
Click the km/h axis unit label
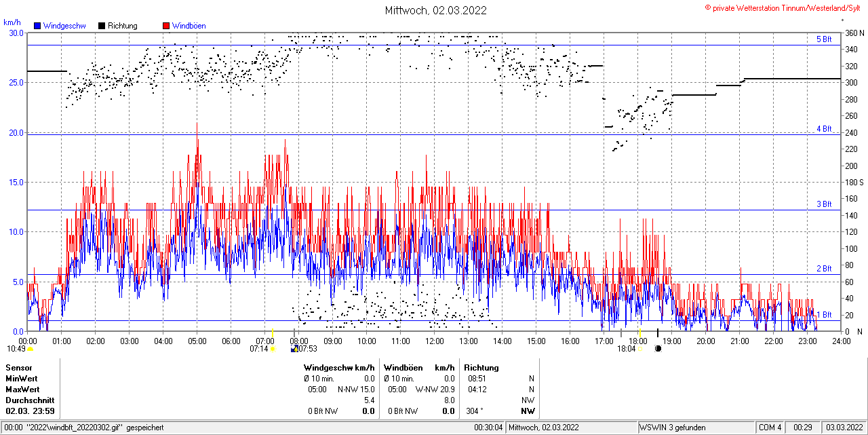[x=12, y=23]
